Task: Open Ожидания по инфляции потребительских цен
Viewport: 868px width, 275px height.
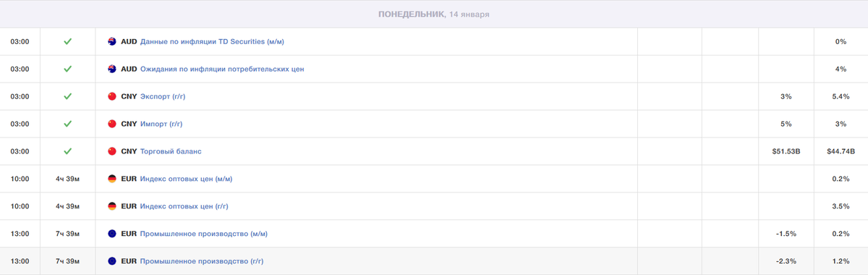Action: pos(222,69)
